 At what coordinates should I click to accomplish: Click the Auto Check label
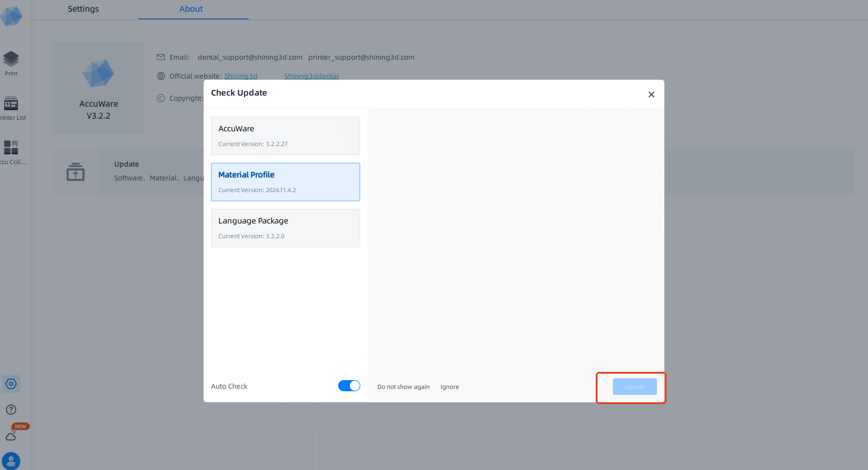point(229,386)
